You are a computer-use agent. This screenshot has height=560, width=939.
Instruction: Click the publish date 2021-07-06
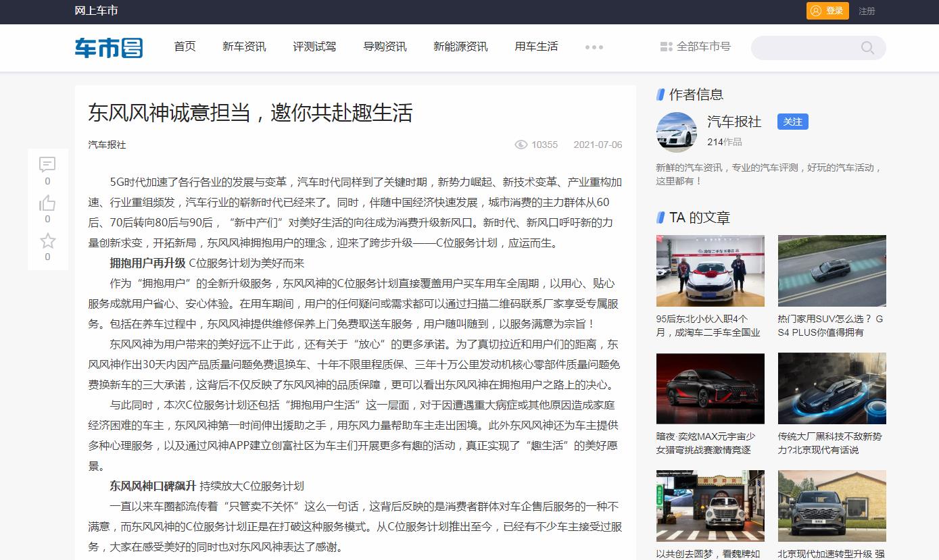click(598, 145)
